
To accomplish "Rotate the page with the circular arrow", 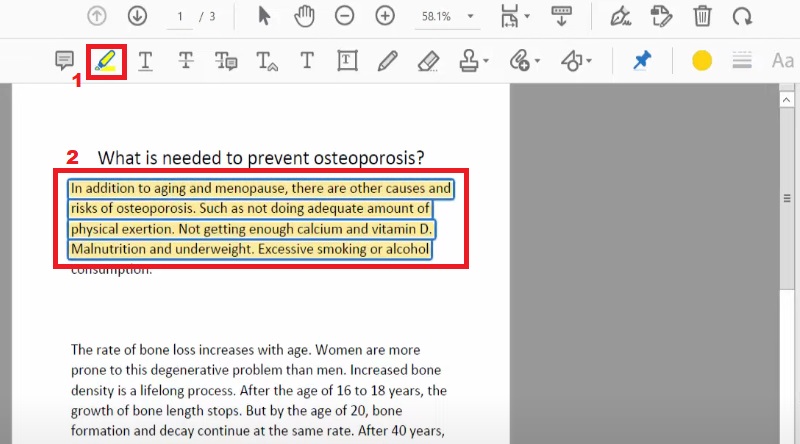I will point(742,16).
